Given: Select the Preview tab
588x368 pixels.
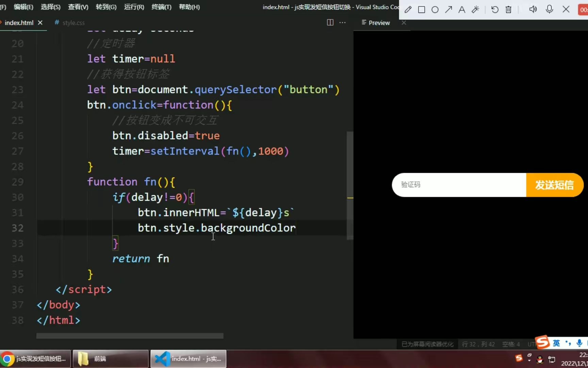Looking at the screenshot, I should tap(379, 23).
